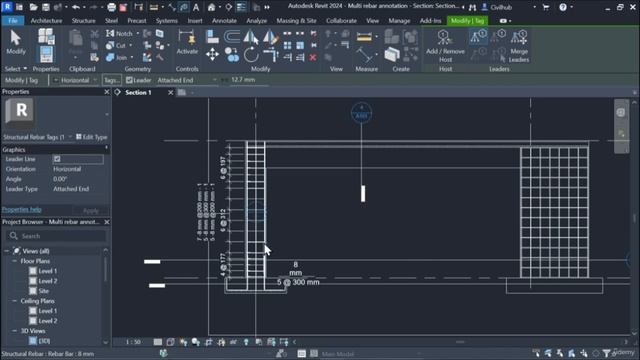Screen dimensions: 640x360
Task: Open the Help dropdown arrow
Action: [571, 7]
